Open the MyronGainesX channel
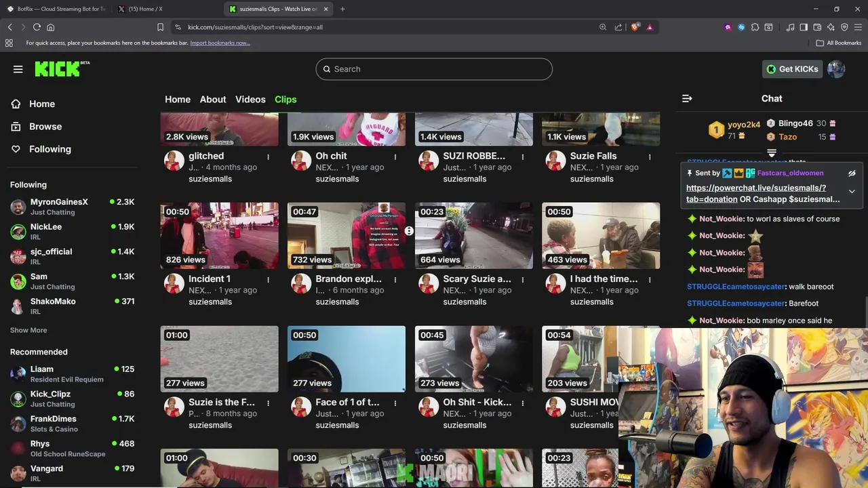 (73, 207)
